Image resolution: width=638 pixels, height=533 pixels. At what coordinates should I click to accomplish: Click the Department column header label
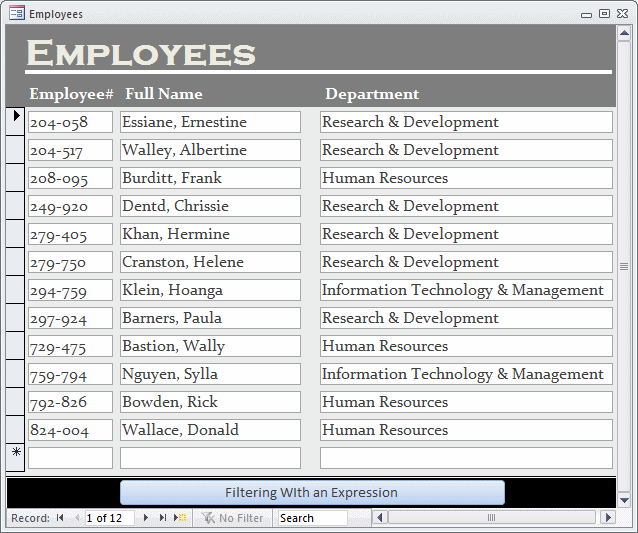[x=372, y=94]
